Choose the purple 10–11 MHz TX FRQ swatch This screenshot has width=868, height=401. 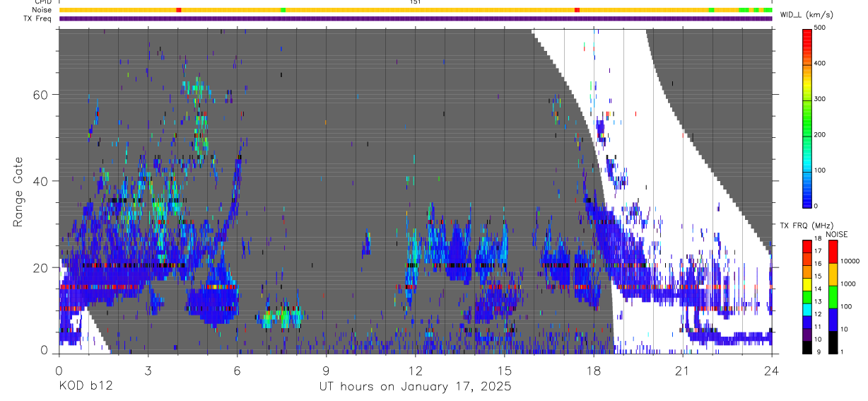807,334
